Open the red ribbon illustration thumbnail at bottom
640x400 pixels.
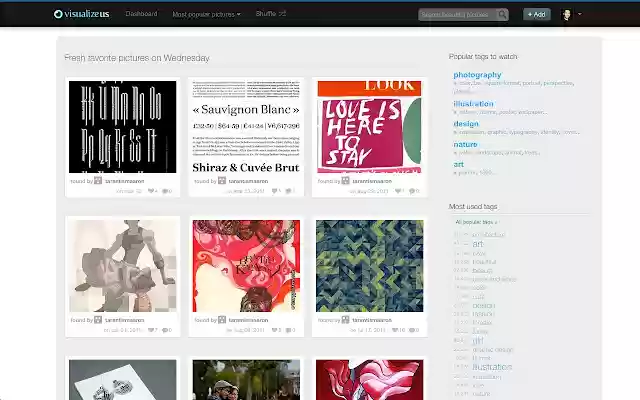click(x=369, y=380)
